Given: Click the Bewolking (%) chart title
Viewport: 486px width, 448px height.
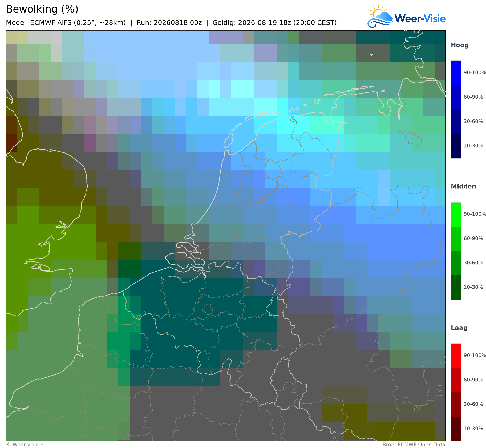Looking at the screenshot, I should tap(42, 9).
